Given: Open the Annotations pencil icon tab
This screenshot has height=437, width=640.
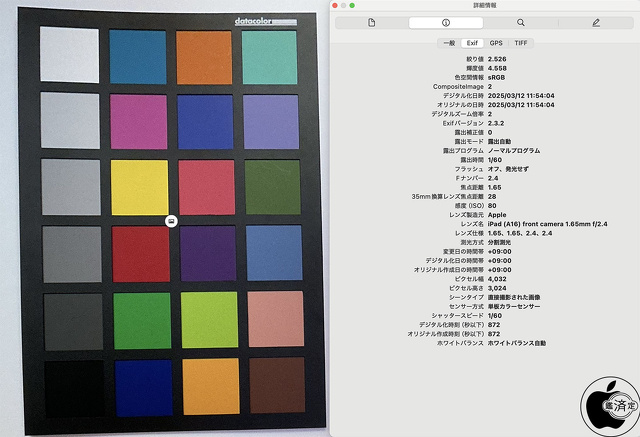Looking at the screenshot, I should click(595, 22).
